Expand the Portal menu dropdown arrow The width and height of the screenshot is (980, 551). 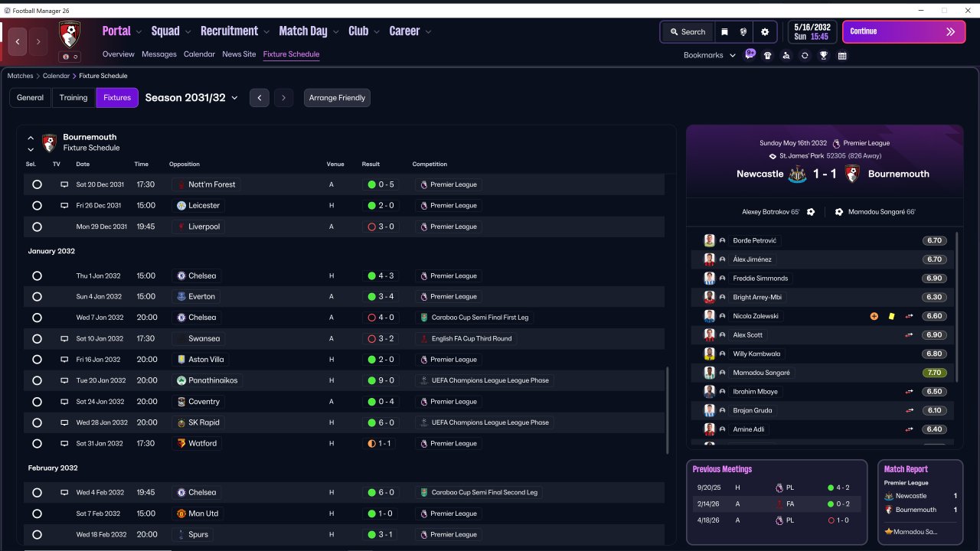tap(139, 32)
